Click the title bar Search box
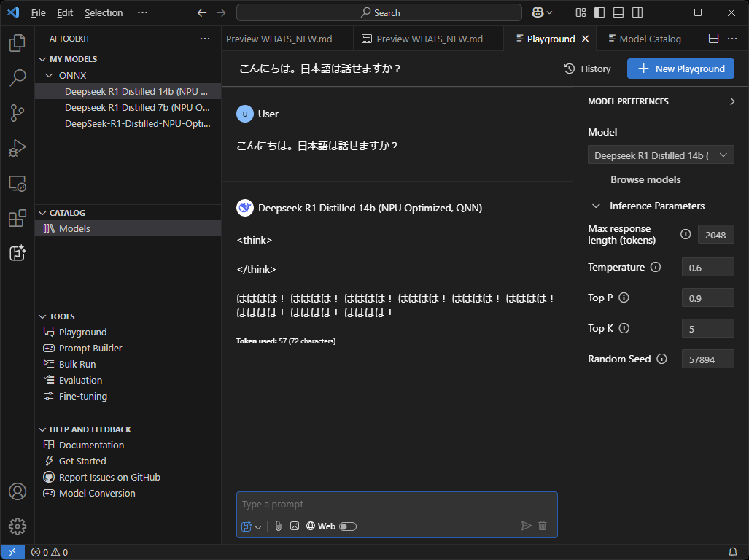The width and height of the screenshot is (749, 560). pyautogui.click(x=379, y=13)
